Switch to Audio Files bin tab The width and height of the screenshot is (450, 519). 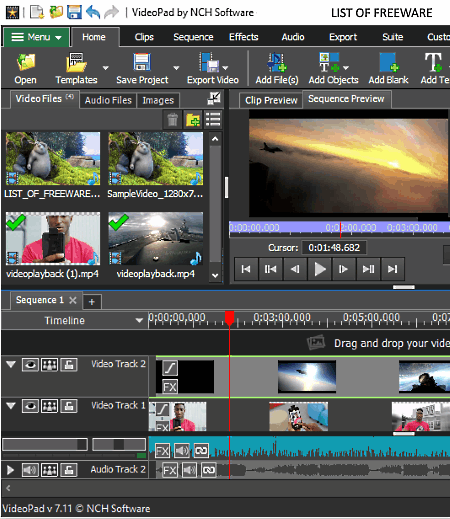point(108,100)
